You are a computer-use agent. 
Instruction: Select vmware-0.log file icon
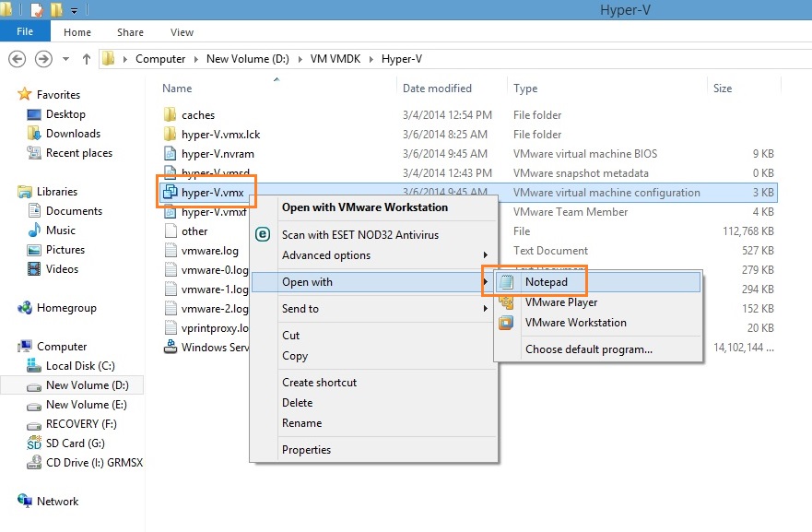tap(171, 270)
